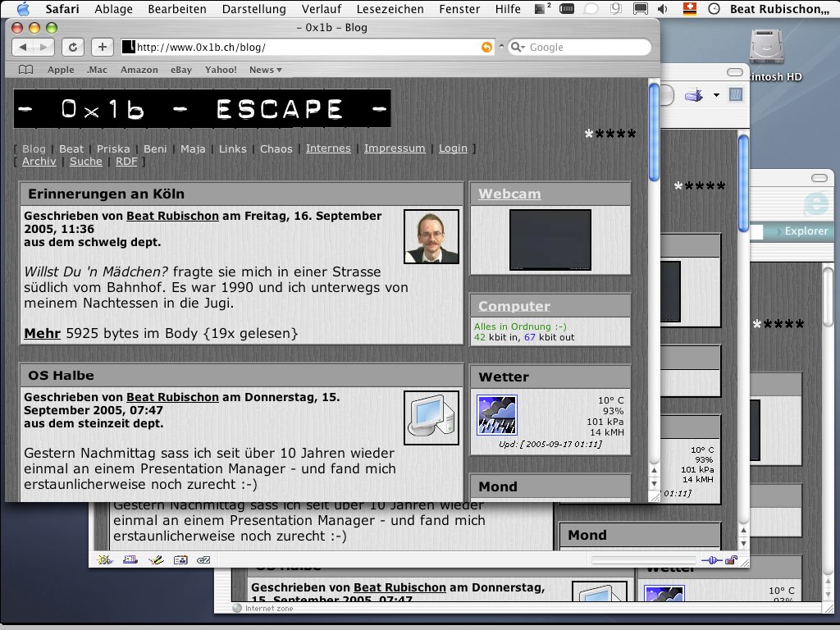Open the Hilfe menu
This screenshot has height=630, width=840.
(508, 8)
